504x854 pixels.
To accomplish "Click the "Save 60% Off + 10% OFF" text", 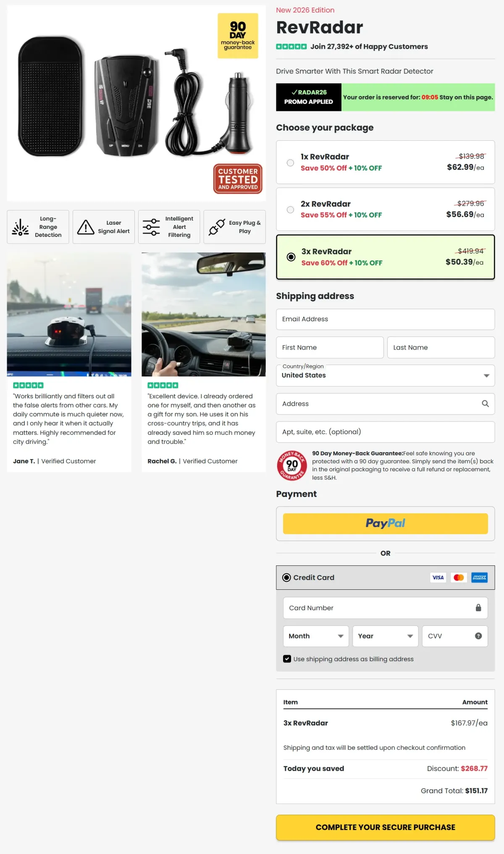I will coord(342,263).
